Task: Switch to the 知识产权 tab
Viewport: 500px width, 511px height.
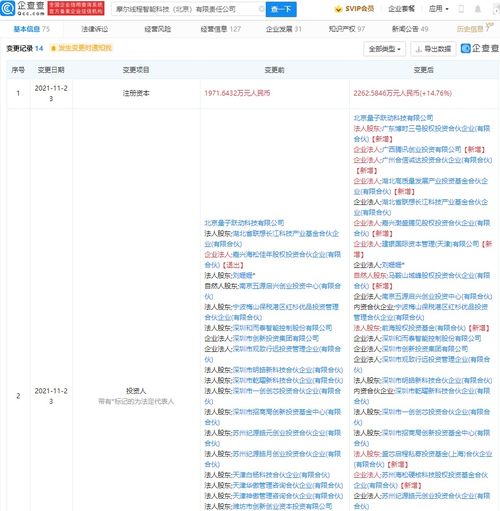Action: pos(347,29)
